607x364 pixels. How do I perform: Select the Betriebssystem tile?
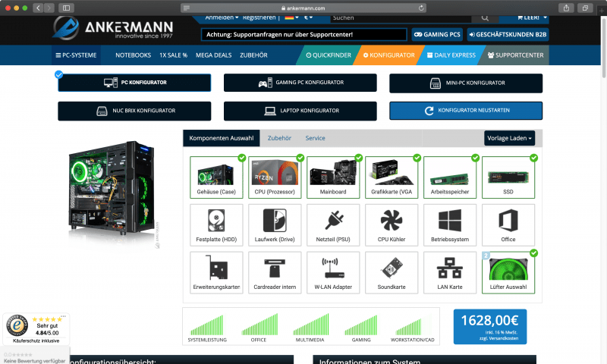(450, 225)
